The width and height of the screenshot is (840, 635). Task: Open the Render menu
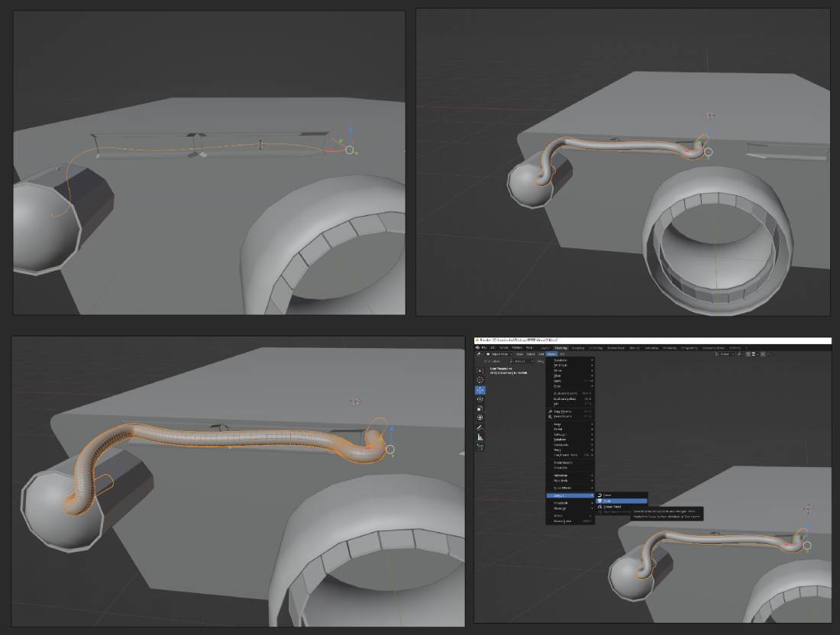point(504,347)
